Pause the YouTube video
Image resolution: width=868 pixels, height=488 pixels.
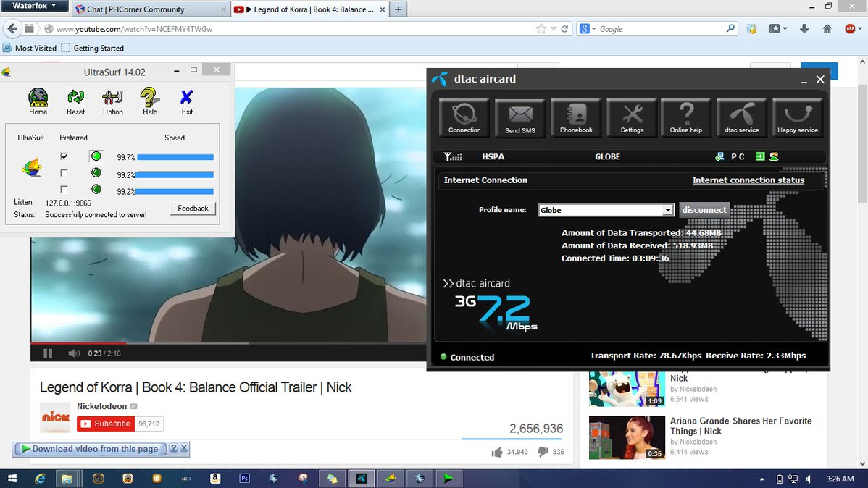tap(48, 353)
